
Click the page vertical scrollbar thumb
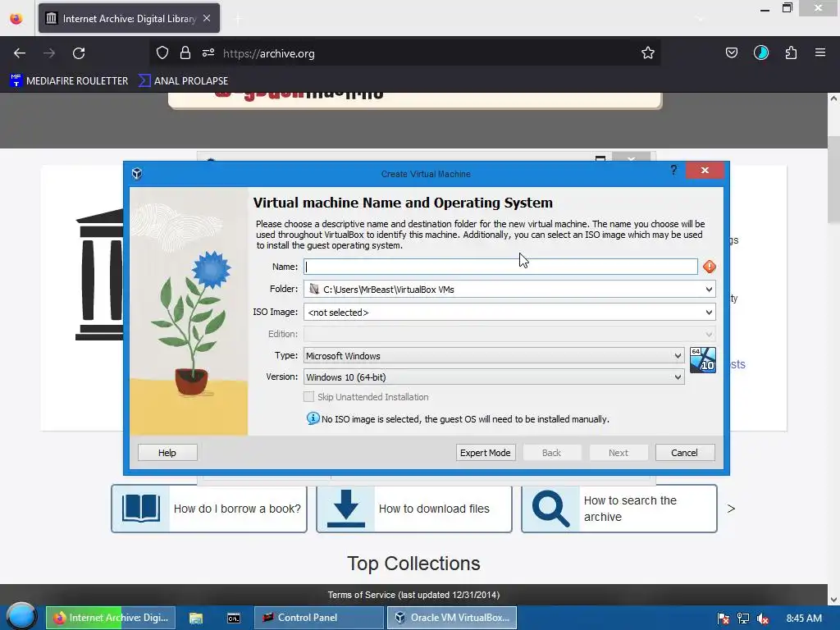833,180
